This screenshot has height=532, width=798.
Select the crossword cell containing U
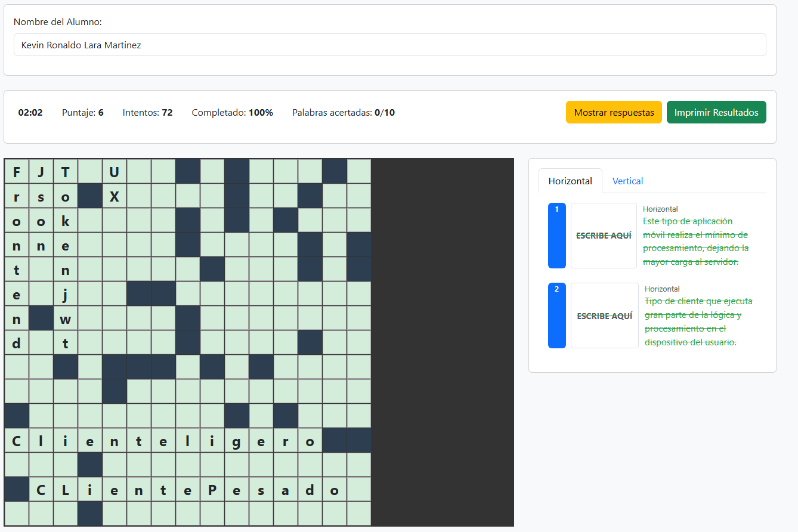tap(115, 171)
